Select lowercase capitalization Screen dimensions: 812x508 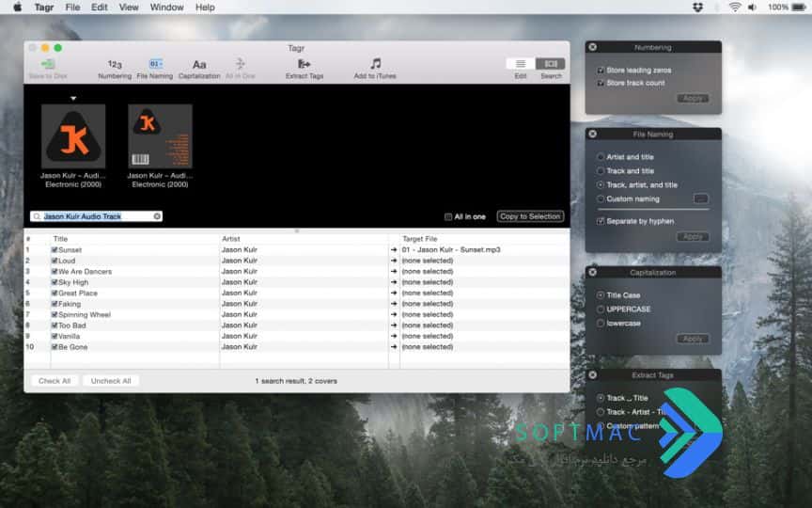601,323
